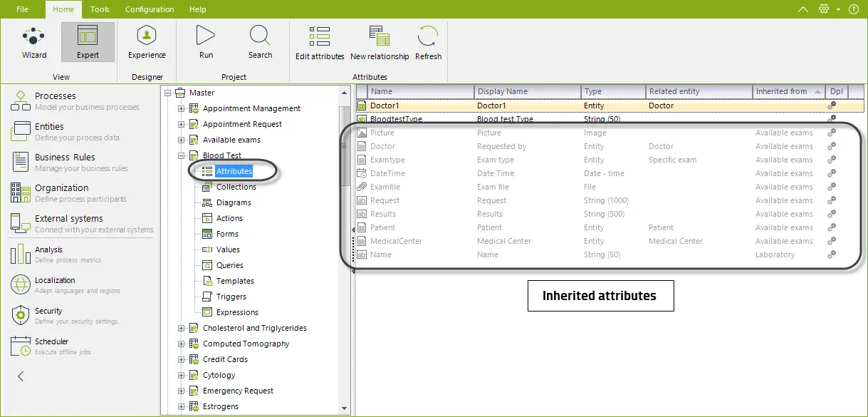Expand the Available exams node
Image resolution: width=868 pixels, height=417 pixels.
point(182,140)
